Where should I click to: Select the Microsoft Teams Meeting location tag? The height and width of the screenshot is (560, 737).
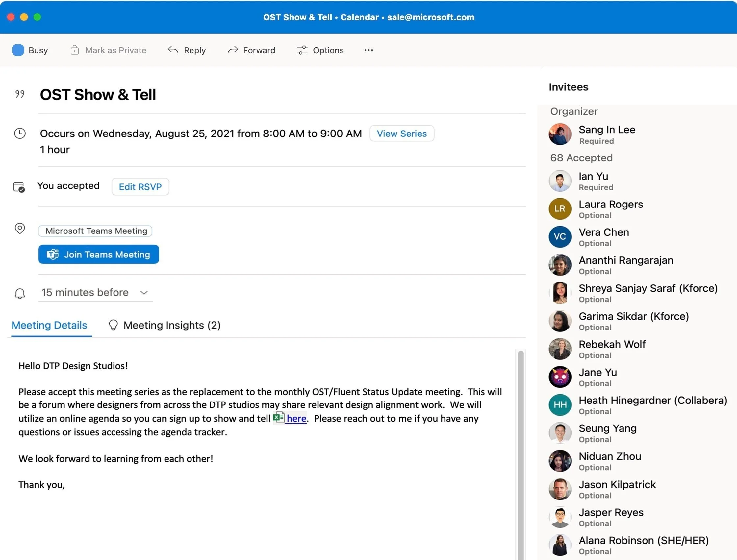tap(96, 231)
